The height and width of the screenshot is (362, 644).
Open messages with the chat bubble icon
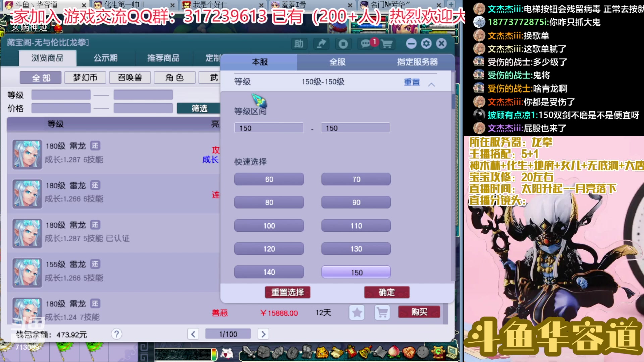(365, 44)
